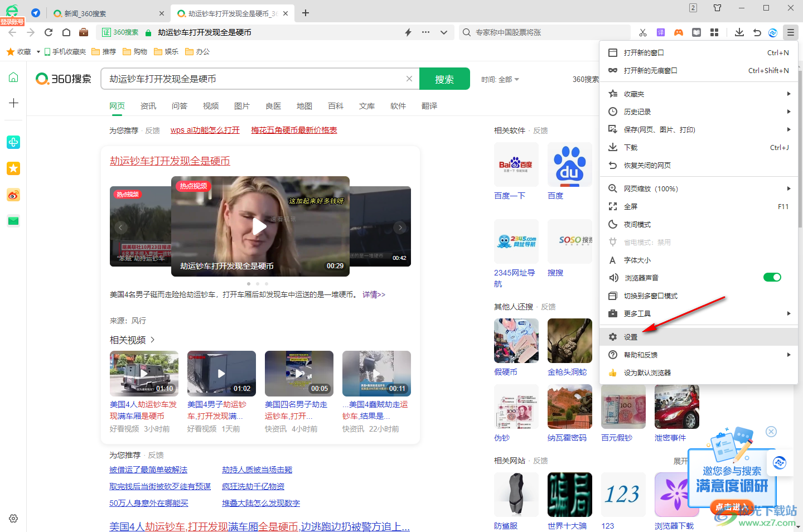The image size is (803, 532).
Task: Open the scissors screenshot tool
Action: (643, 32)
